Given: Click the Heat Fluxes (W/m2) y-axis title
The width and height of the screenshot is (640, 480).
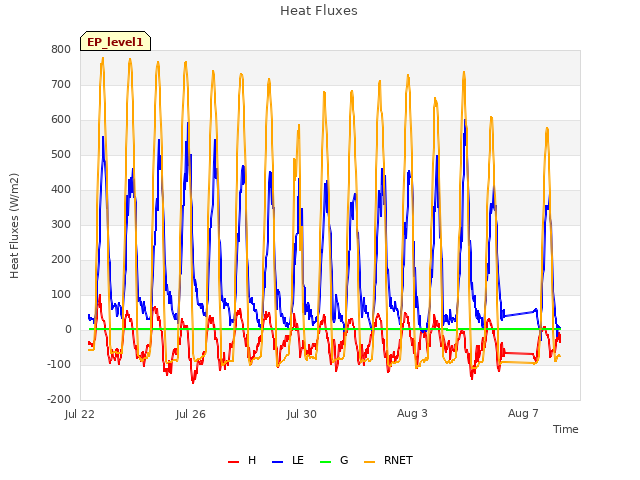Looking at the screenshot, I should tap(14, 226).
